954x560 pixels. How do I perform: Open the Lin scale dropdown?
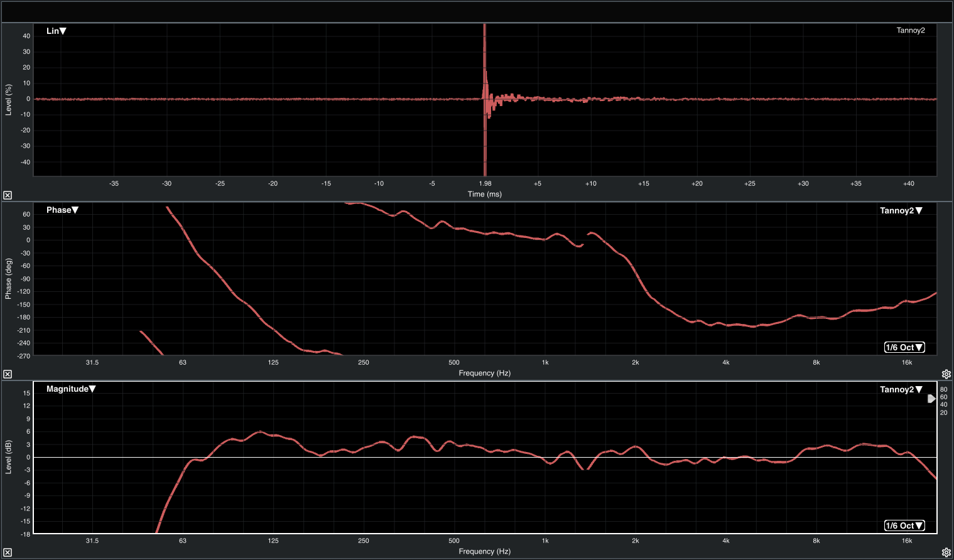(57, 31)
